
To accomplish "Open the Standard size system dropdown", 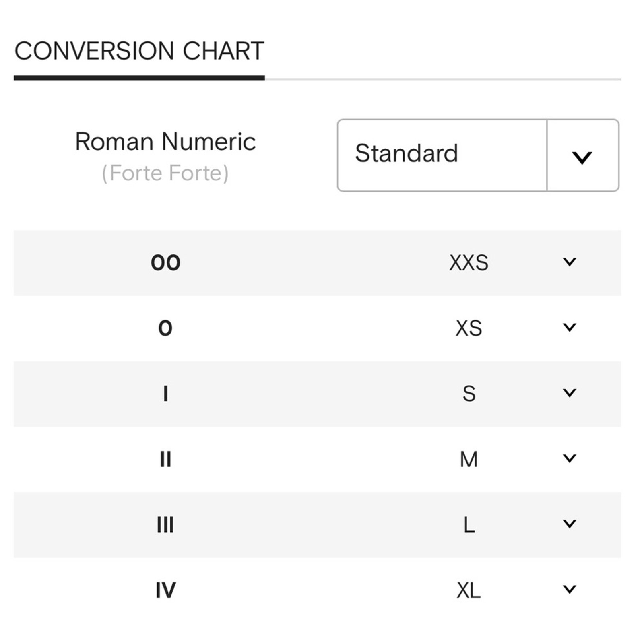I will point(478,155).
